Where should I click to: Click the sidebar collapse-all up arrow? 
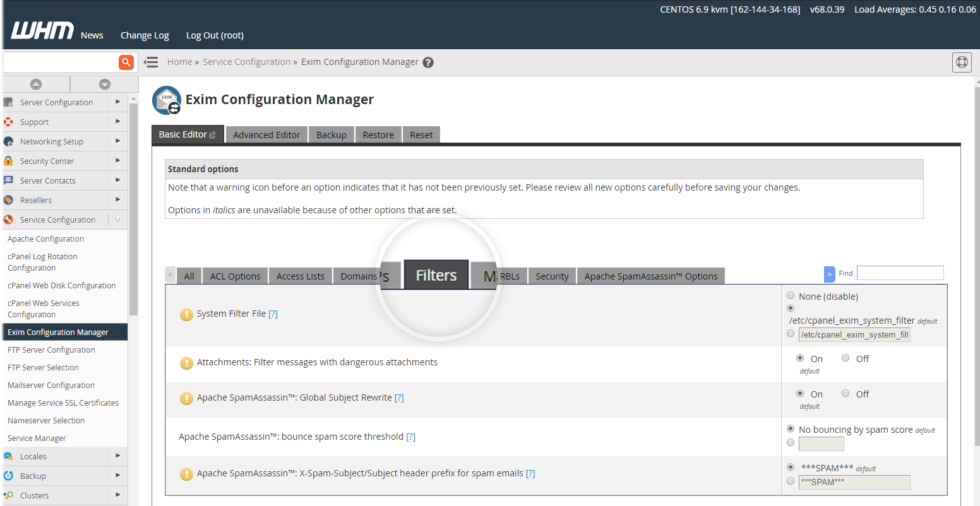tap(36, 85)
